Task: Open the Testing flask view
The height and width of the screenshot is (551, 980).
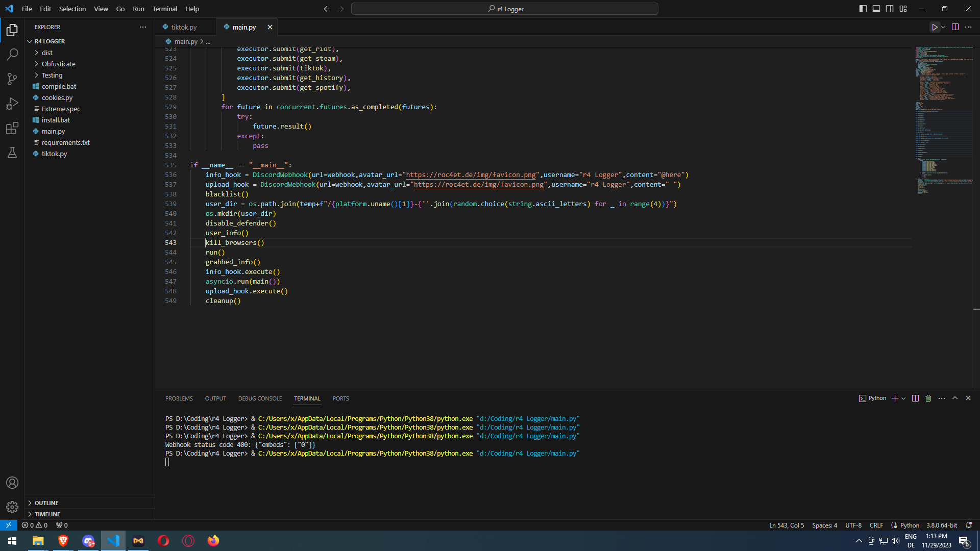Action: 12,153
